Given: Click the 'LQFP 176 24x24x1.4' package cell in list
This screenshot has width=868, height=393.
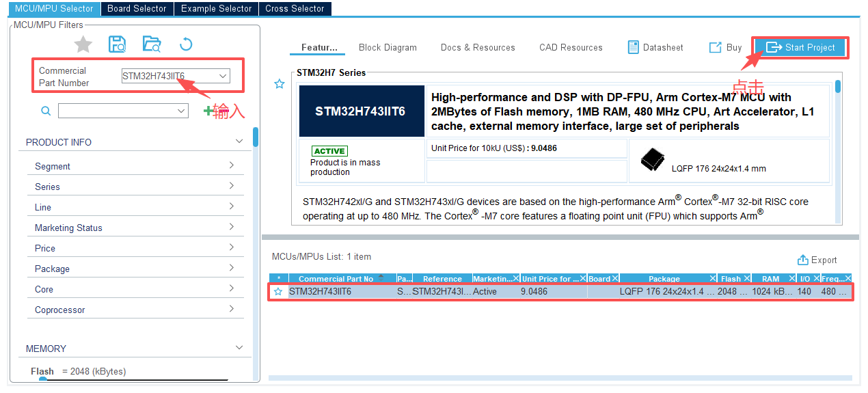Looking at the screenshot, I should click(667, 291).
